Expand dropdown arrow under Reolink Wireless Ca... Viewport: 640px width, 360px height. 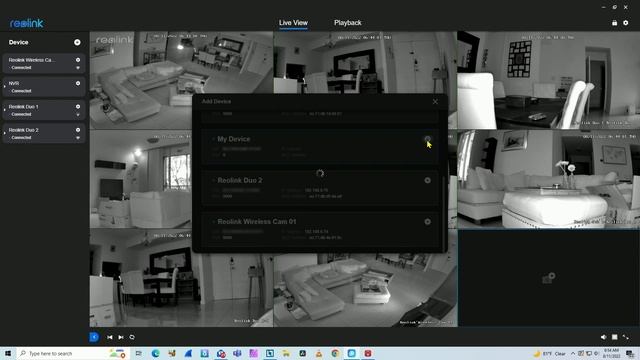(78, 68)
